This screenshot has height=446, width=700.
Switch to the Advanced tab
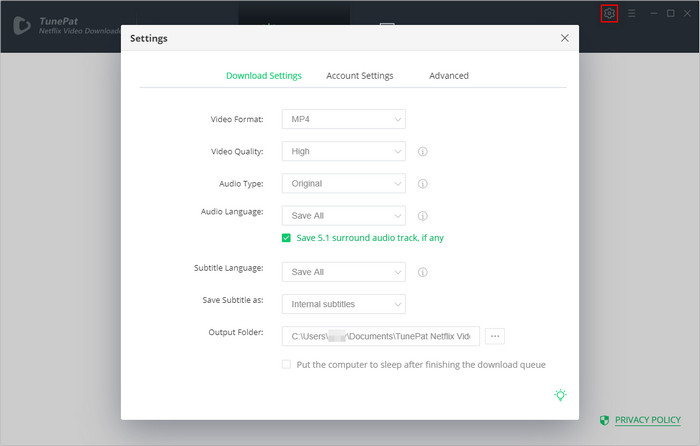click(449, 75)
